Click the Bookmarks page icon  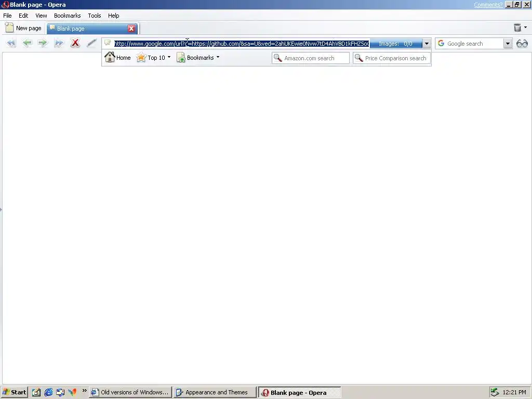(181, 58)
